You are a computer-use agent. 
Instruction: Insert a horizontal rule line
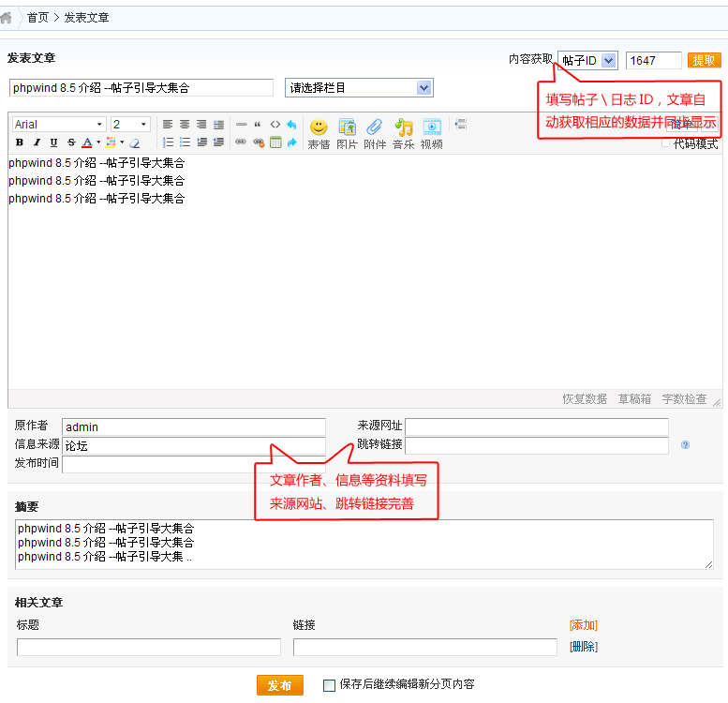click(242, 125)
